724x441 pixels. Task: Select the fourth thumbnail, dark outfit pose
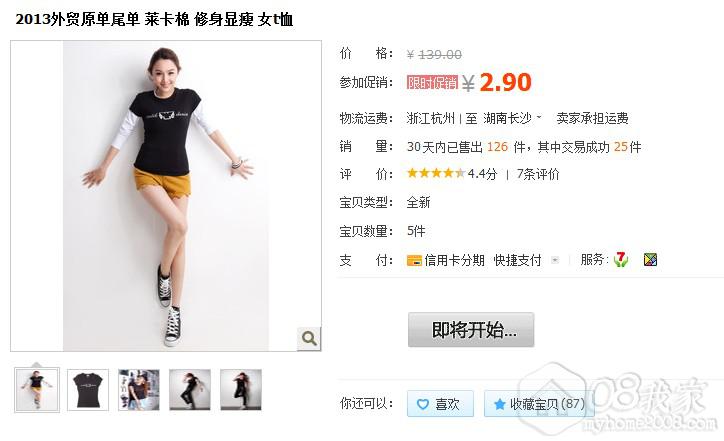(190, 390)
